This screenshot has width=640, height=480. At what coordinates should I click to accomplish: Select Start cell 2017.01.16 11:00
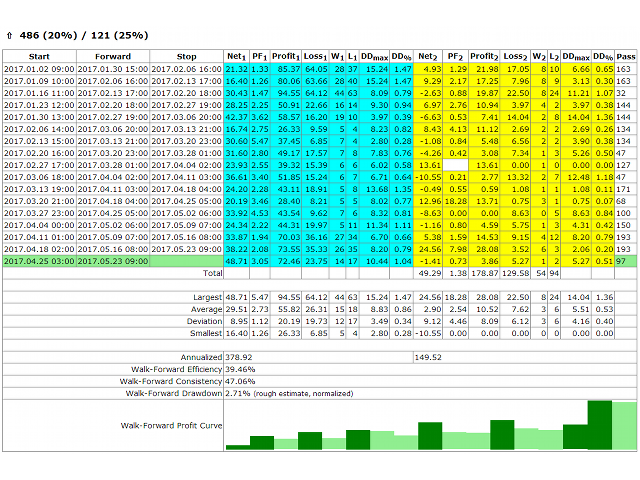click(39, 93)
